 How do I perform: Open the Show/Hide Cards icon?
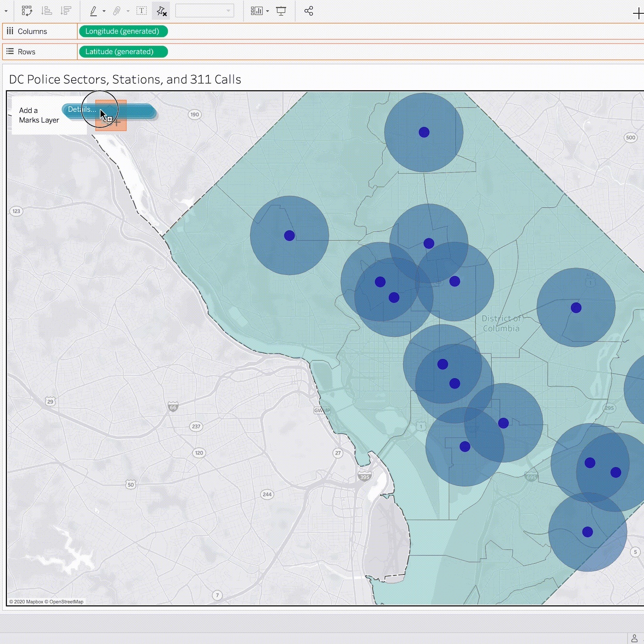pyautogui.click(x=256, y=11)
